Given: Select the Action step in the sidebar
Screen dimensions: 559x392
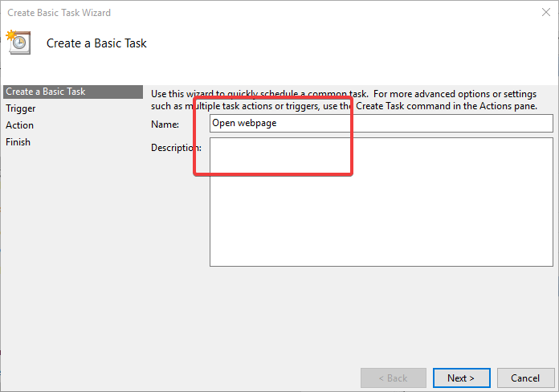Looking at the screenshot, I should coord(19,125).
